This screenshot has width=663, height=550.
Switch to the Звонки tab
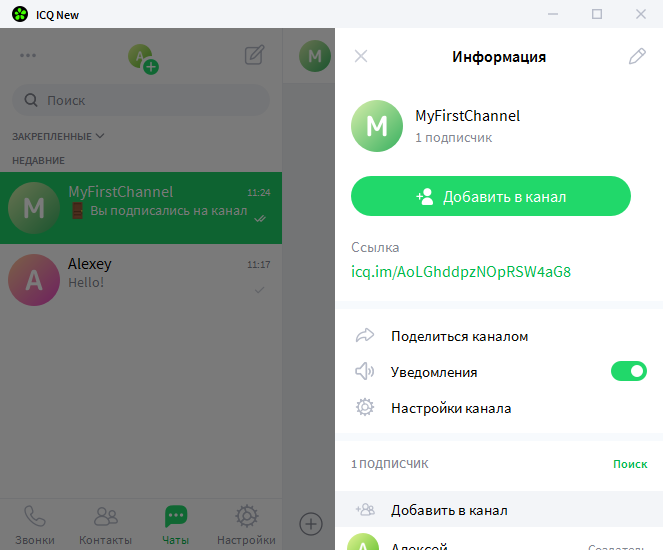coord(35,525)
